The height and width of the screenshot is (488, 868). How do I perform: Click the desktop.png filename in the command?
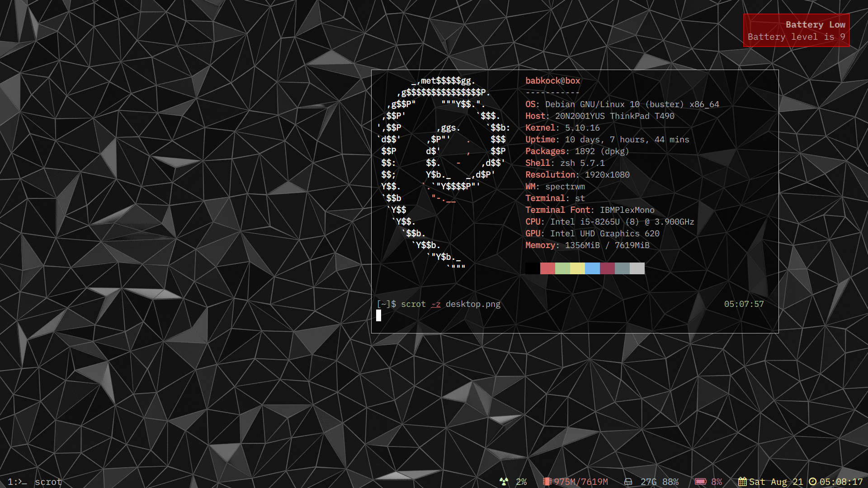pos(473,304)
